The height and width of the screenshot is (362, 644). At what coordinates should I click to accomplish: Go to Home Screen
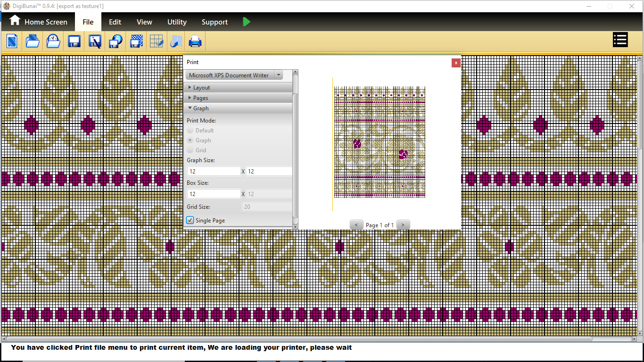pos(39,22)
